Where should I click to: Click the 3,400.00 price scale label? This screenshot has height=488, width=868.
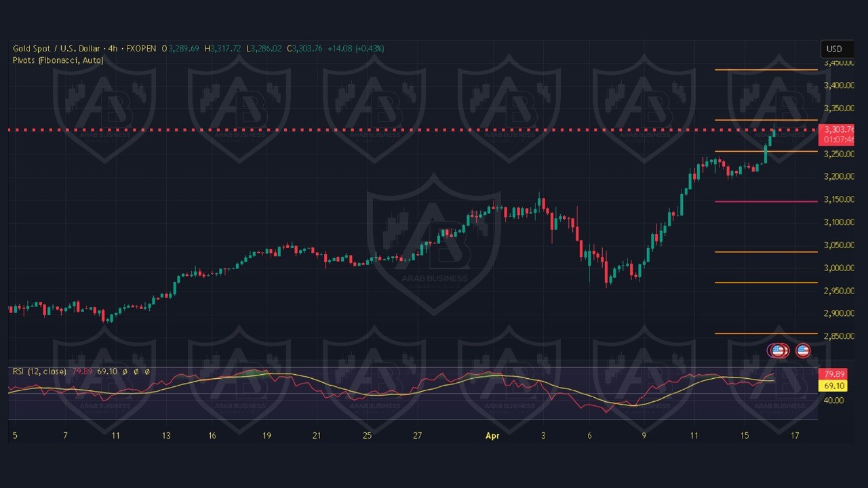coord(837,85)
